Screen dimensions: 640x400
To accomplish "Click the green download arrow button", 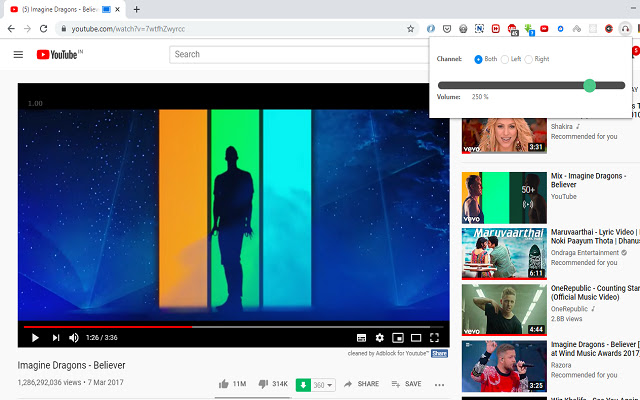I will [x=303, y=384].
